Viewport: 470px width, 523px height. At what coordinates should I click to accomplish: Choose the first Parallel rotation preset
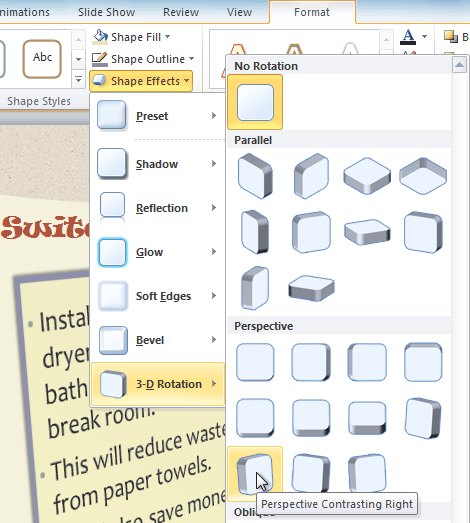tap(255, 176)
